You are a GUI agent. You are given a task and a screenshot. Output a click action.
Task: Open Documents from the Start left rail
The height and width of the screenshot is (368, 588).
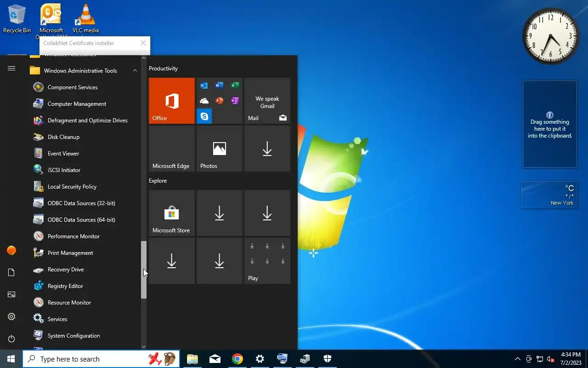pos(11,272)
